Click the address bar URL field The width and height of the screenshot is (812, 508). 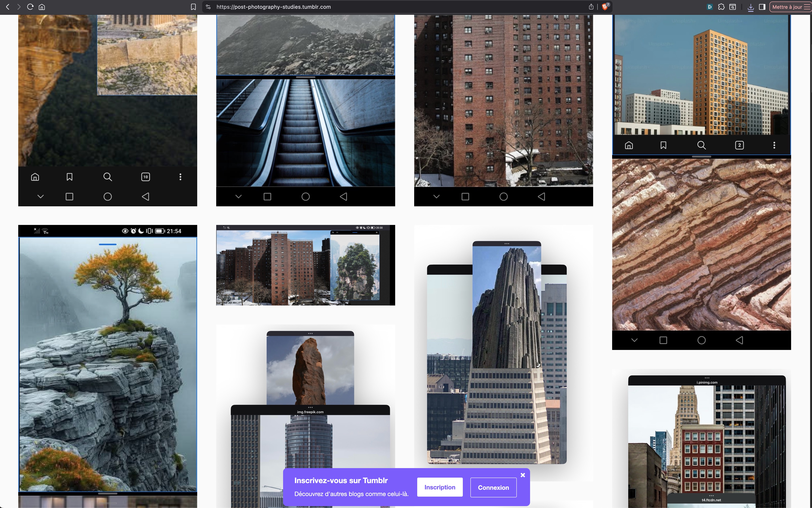point(370,7)
